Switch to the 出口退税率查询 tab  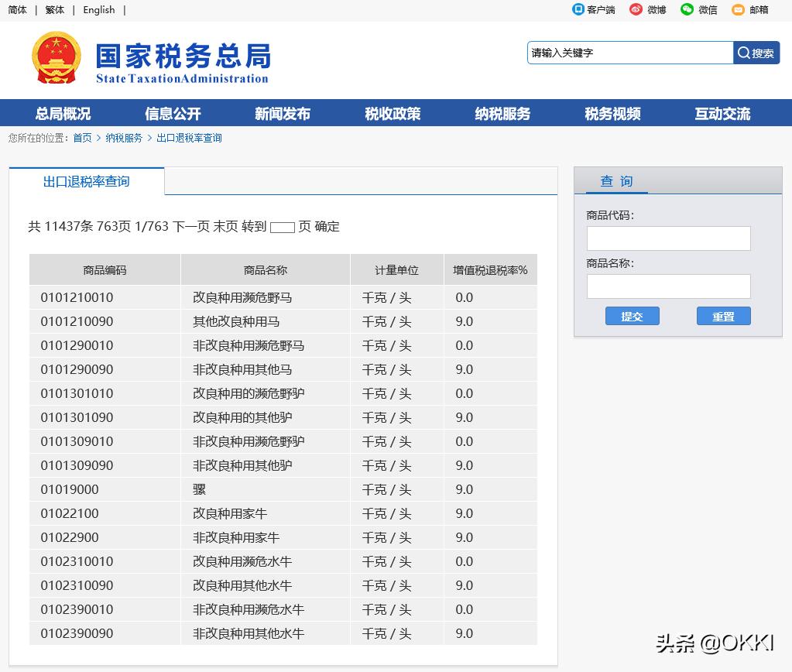click(x=85, y=180)
